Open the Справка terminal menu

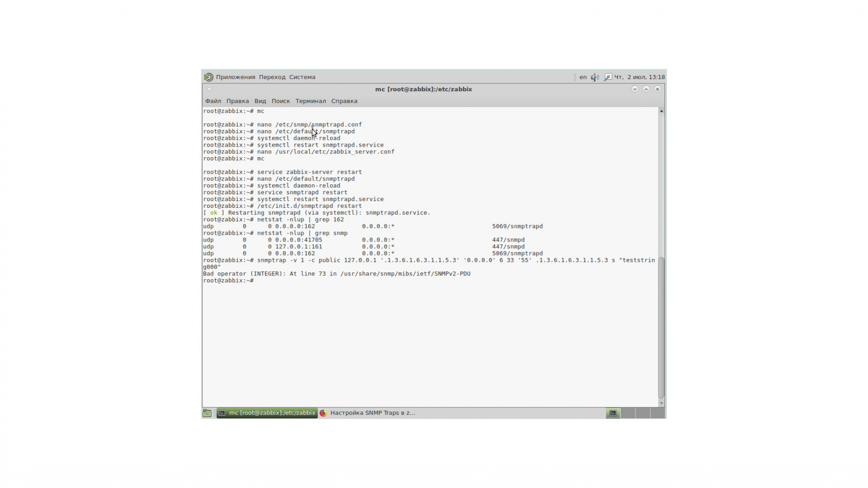pos(344,101)
